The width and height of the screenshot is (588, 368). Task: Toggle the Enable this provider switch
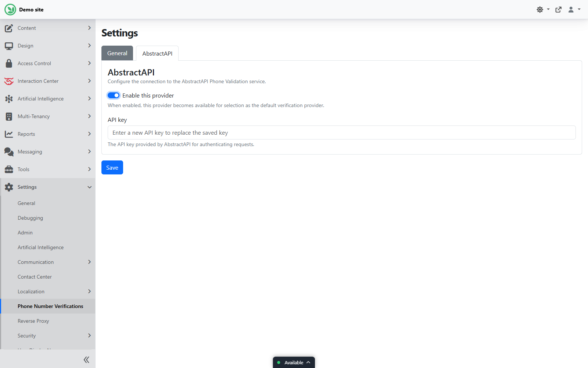point(114,95)
